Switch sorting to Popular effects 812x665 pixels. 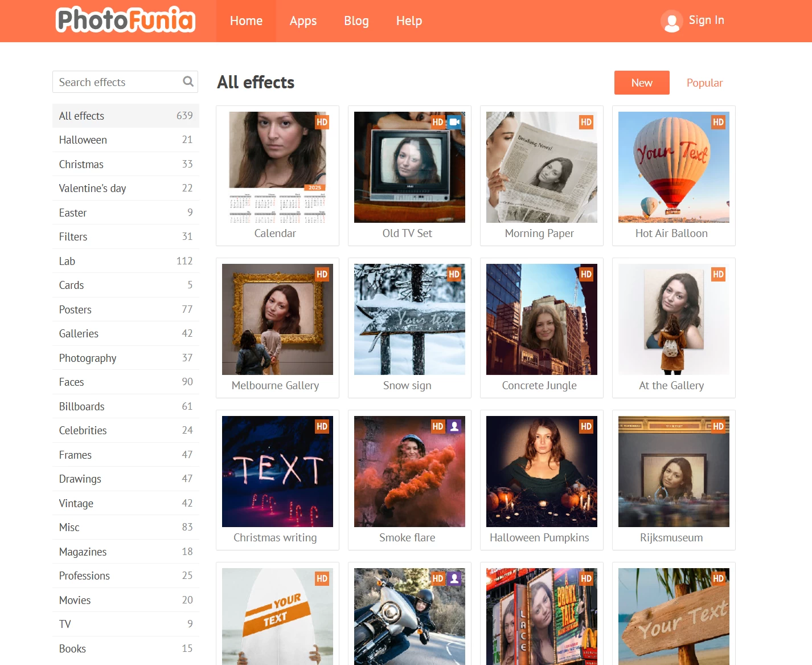(704, 83)
